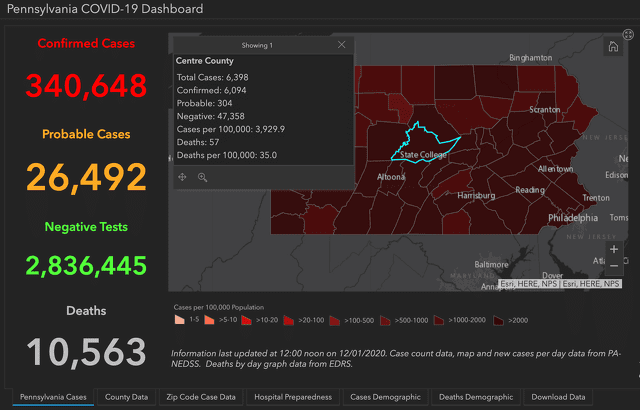Zoom in on the map with plus button
This screenshot has width=640, height=410.
click(x=613, y=249)
